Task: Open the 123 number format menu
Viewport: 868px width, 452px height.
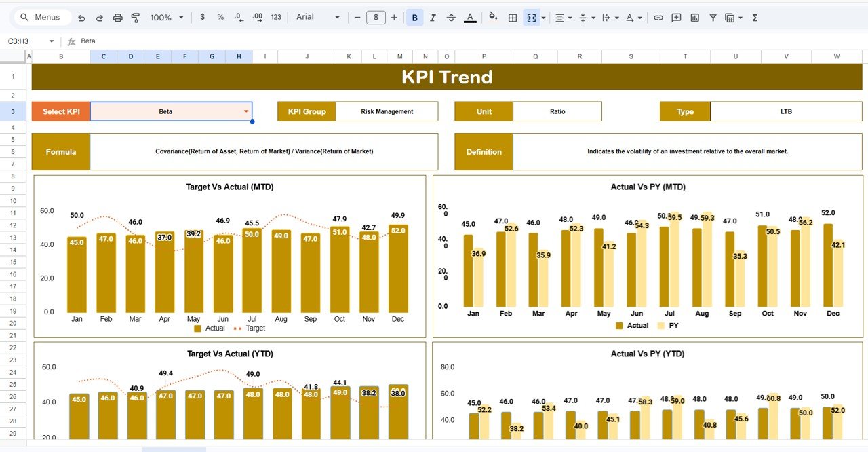Action: pos(275,17)
